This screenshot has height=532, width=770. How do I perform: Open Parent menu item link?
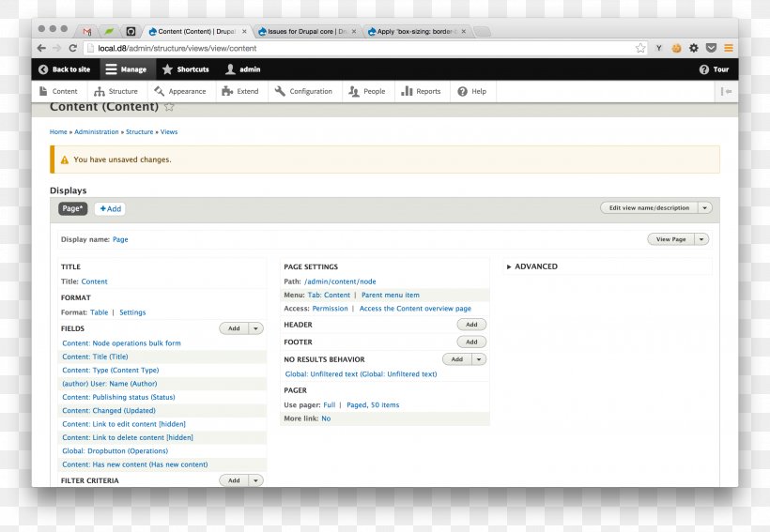(x=391, y=295)
